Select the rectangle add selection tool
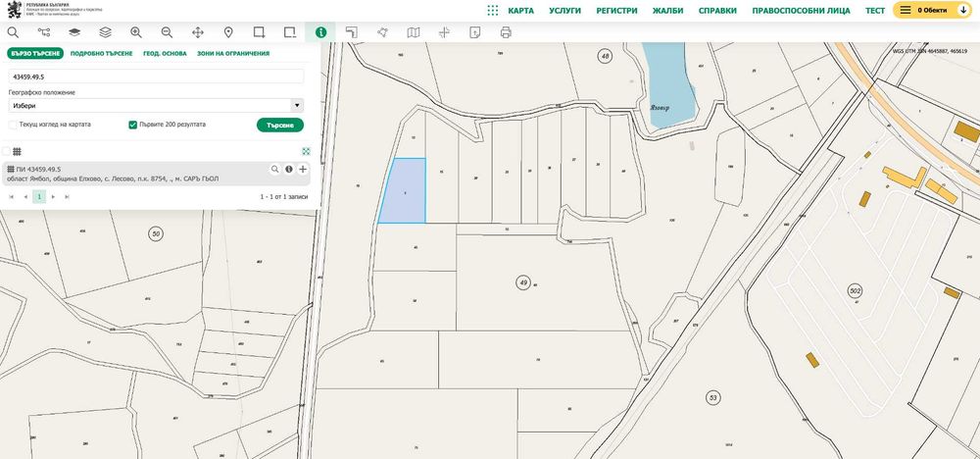This screenshot has height=459, width=980. (260, 32)
